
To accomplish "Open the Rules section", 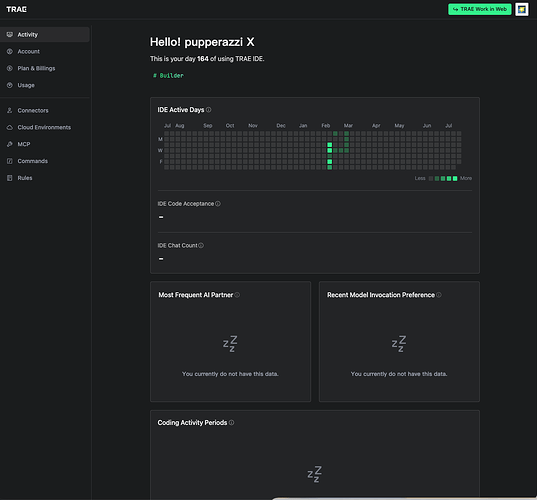I will coord(45,178).
